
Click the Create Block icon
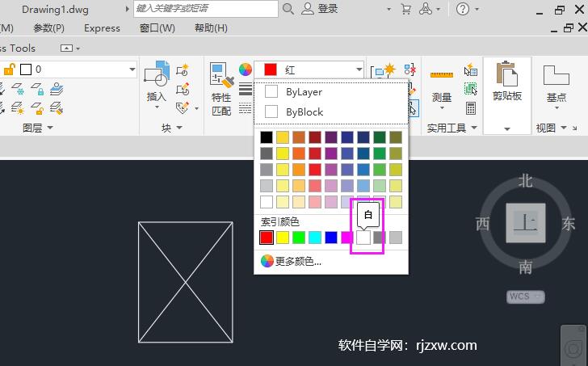click(x=183, y=69)
